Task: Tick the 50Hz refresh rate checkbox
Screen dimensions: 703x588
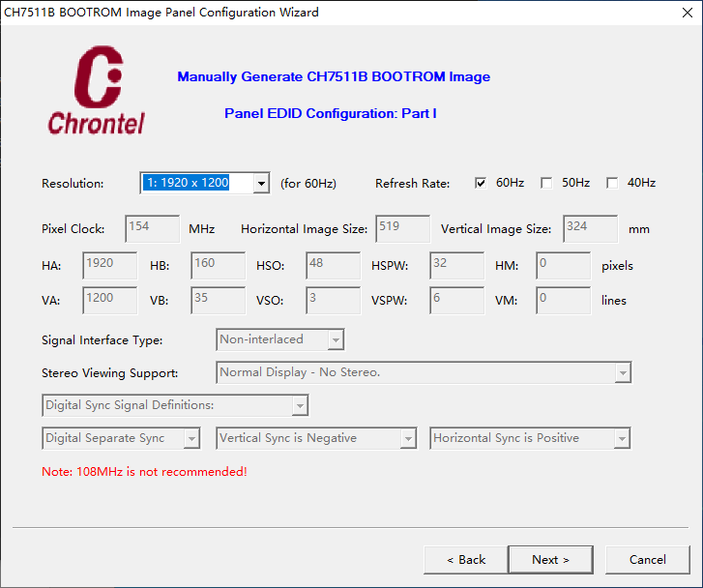Action: tap(546, 183)
